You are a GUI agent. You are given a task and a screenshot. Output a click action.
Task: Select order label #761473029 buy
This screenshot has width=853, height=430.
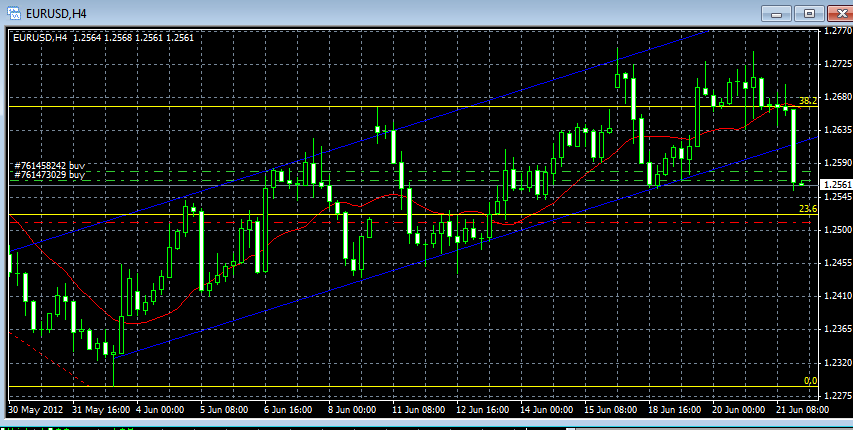click(x=50, y=174)
